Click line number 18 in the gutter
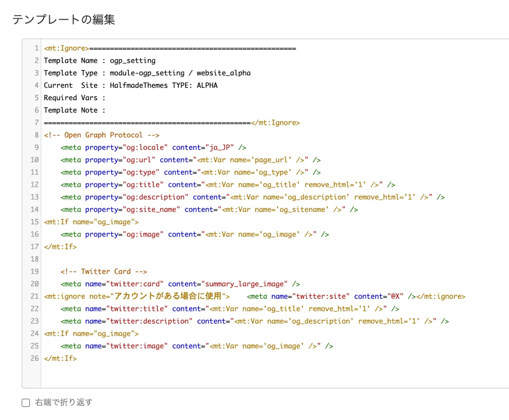This screenshot has width=509, height=420. pyautogui.click(x=35, y=259)
